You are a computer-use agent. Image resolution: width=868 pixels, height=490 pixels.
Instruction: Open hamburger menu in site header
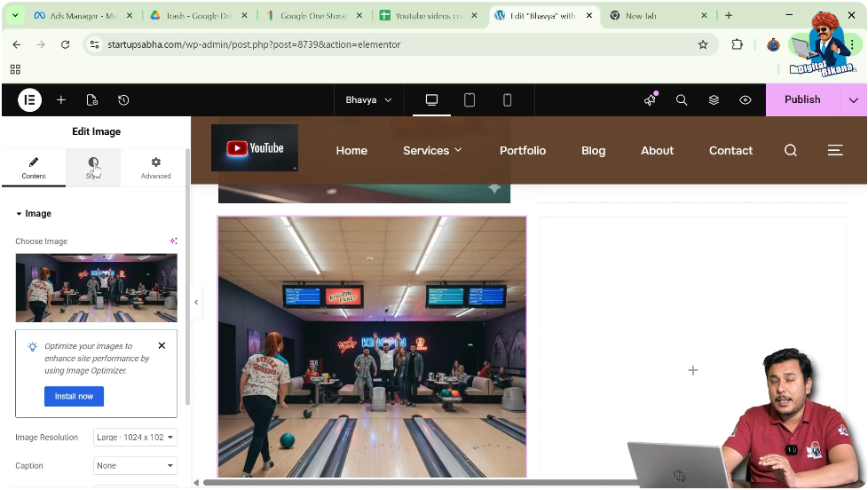click(x=835, y=150)
